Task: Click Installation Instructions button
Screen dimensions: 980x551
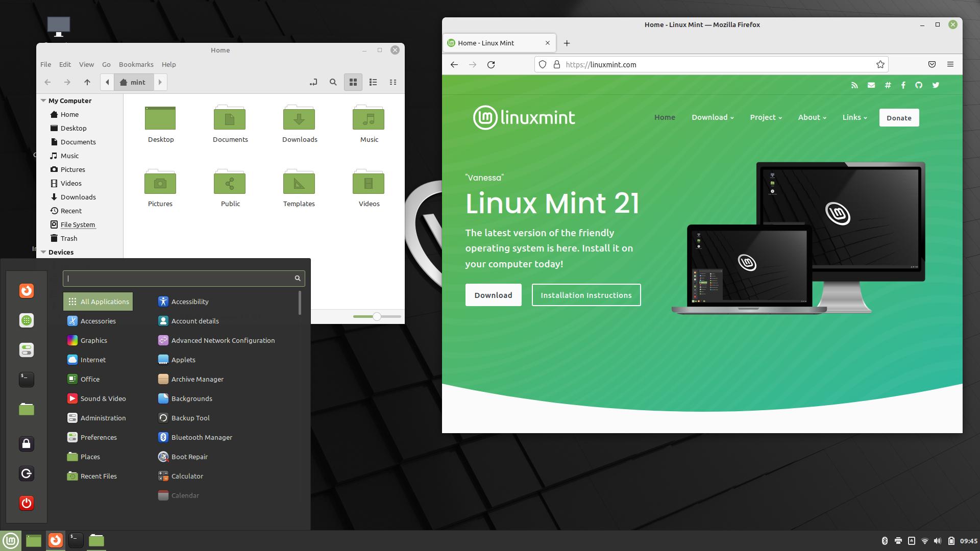Action: (x=586, y=295)
